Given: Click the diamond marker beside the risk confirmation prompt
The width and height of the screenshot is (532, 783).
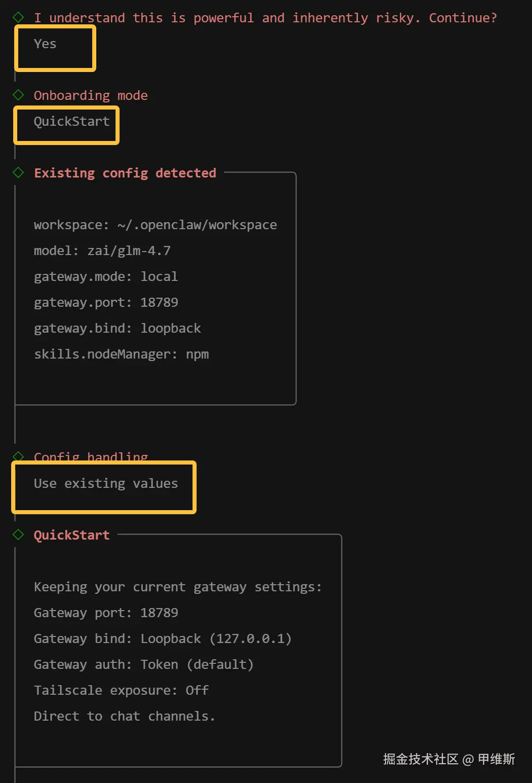Looking at the screenshot, I should [19, 18].
